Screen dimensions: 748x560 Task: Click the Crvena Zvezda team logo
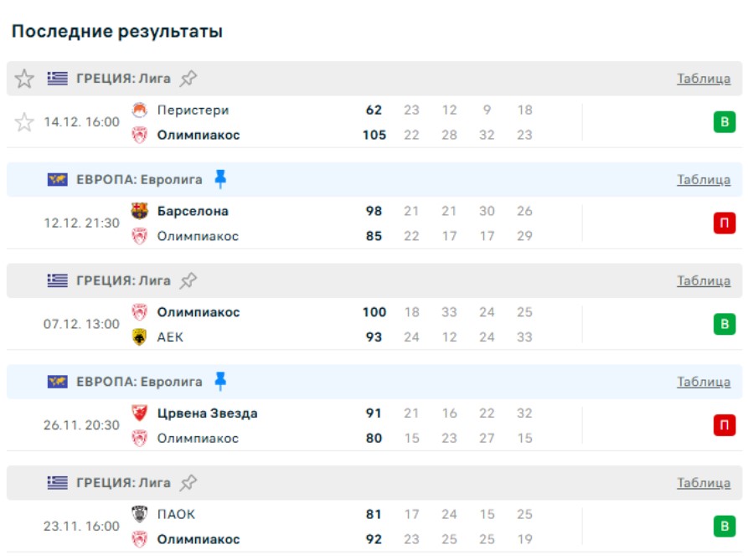[140, 414]
